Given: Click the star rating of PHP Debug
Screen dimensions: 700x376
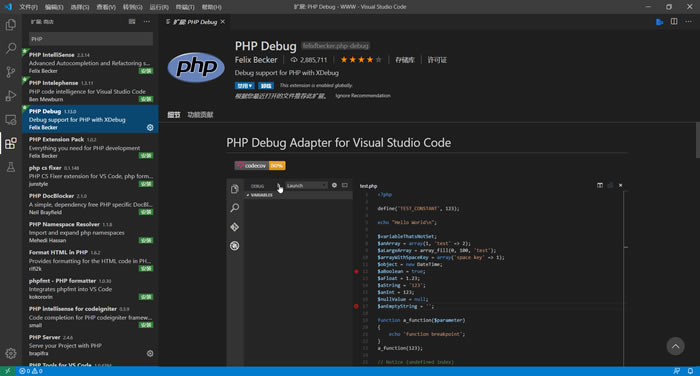Looking at the screenshot, I should (361, 59).
